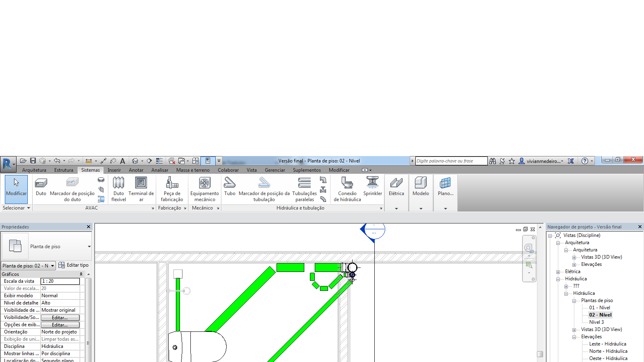Click the Escala da vista value field
Screen dimensions: 644x362
pos(60,281)
